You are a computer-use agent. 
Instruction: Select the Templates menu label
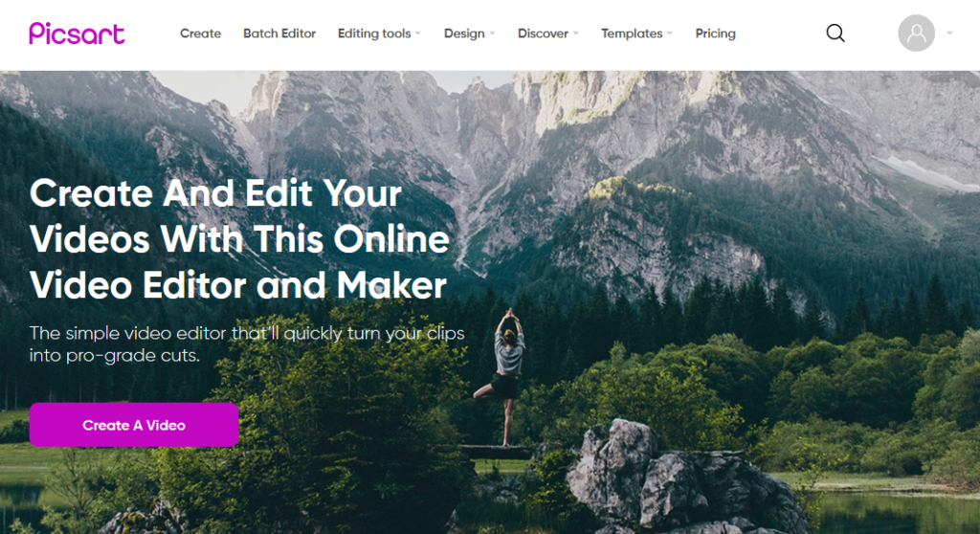632,33
